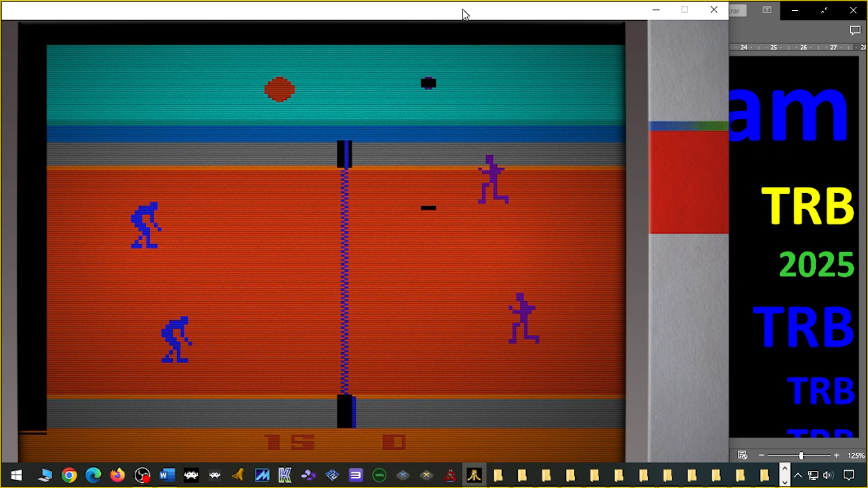This screenshot has width=868, height=488.
Task: Open the blue diamond pattern icon
Action: [x=332, y=475]
